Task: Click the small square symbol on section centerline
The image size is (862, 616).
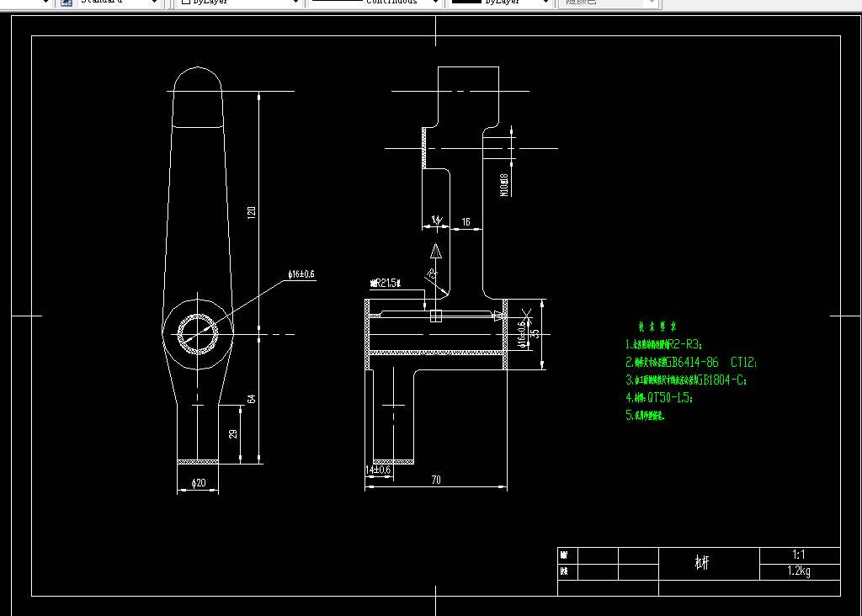Action: pos(436,316)
